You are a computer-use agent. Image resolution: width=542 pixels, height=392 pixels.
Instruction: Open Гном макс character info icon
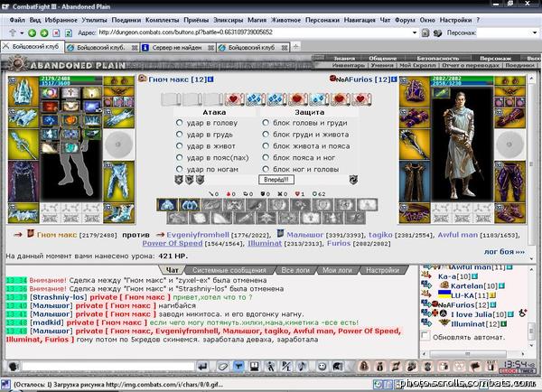click(210, 79)
